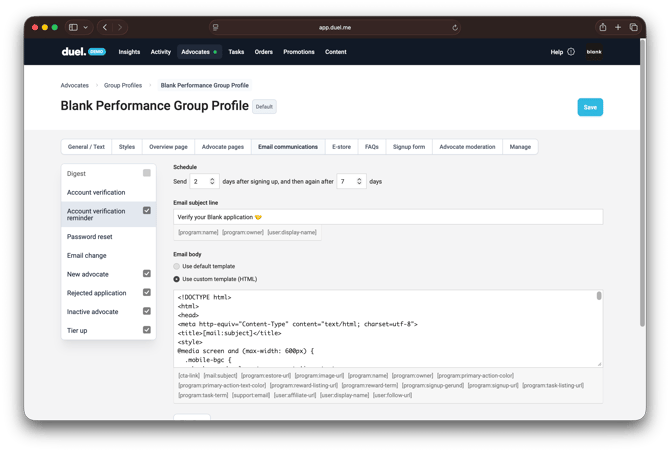Click the HTML editor vertical scrollbar
The width and height of the screenshot is (670, 452).
point(599,298)
